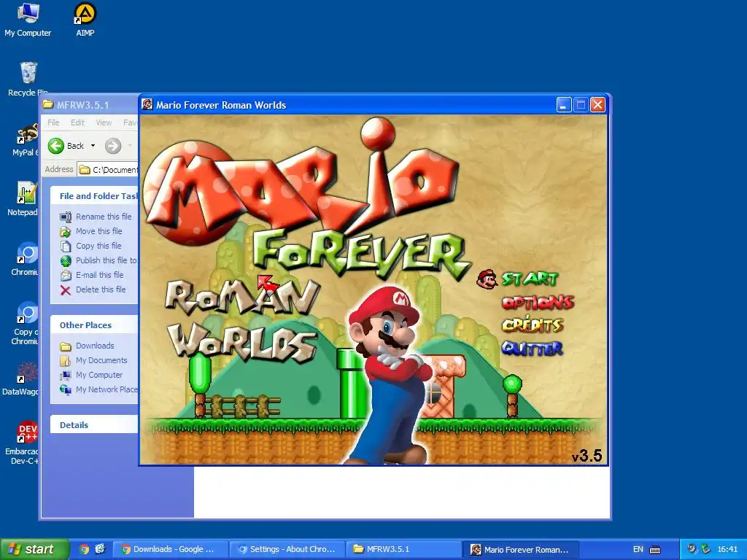The width and height of the screenshot is (747, 560).
Task: Expand the Details panel header
Action: (94, 425)
